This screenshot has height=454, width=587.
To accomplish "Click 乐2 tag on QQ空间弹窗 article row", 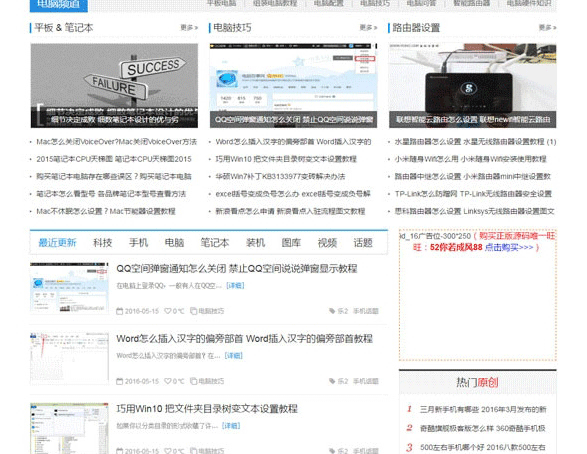I will [343, 311].
